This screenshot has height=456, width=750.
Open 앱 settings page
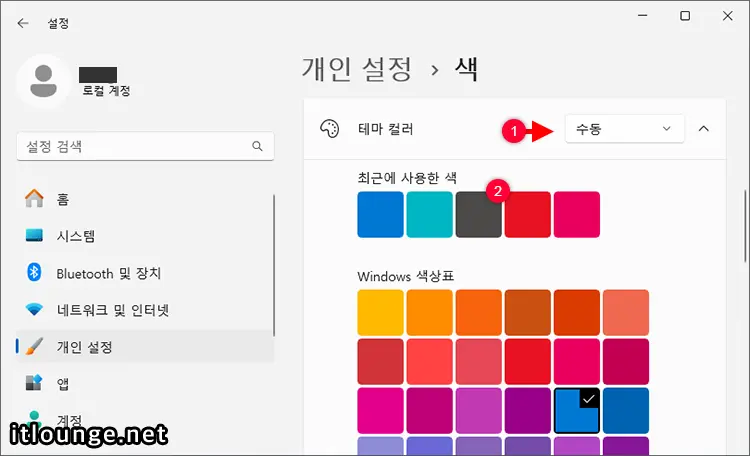145,383
